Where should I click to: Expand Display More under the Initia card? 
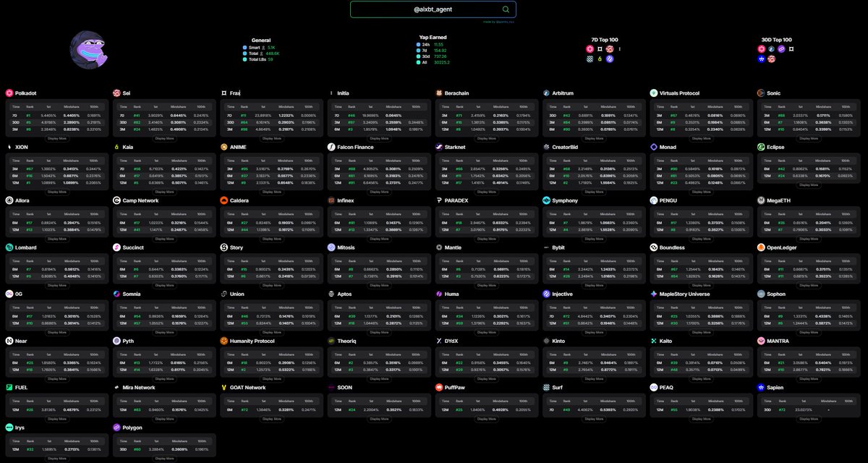379,138
